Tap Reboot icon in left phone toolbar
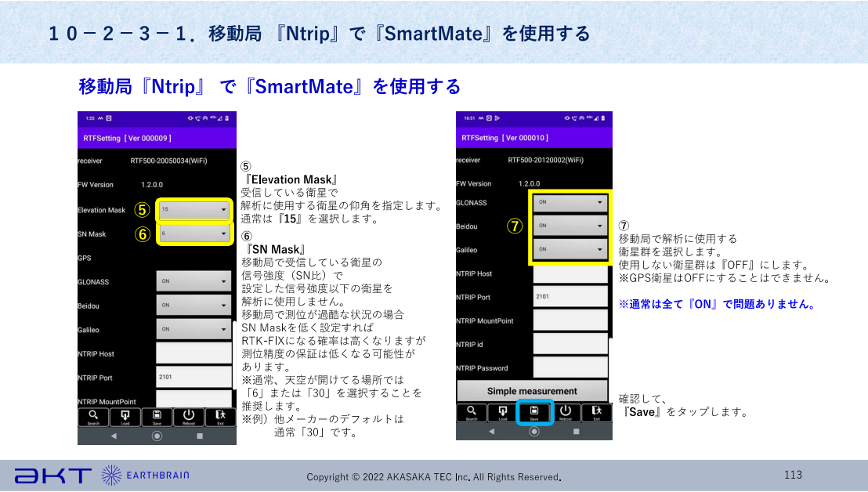Image resolution: width=868 pixels, height=492 pixels. click(188, 418)
